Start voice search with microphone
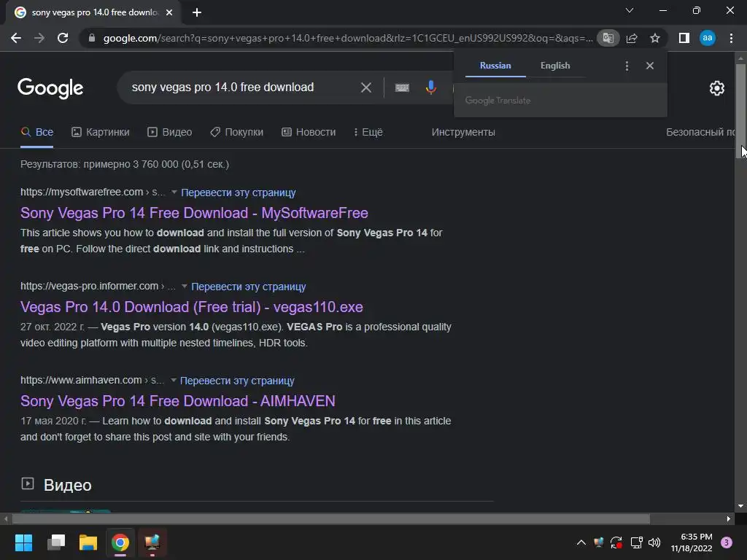Screen dimensions: 747x560 [x=430, y=87]
